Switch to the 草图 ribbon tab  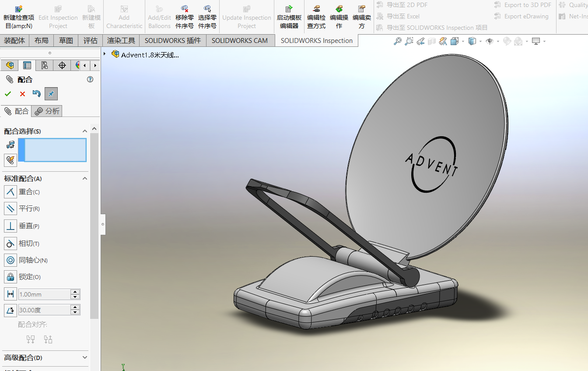point(66,41)
